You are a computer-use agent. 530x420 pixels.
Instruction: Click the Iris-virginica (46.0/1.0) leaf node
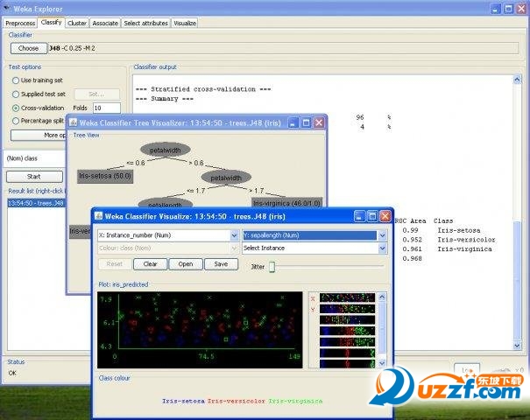[x=287, y=203]
